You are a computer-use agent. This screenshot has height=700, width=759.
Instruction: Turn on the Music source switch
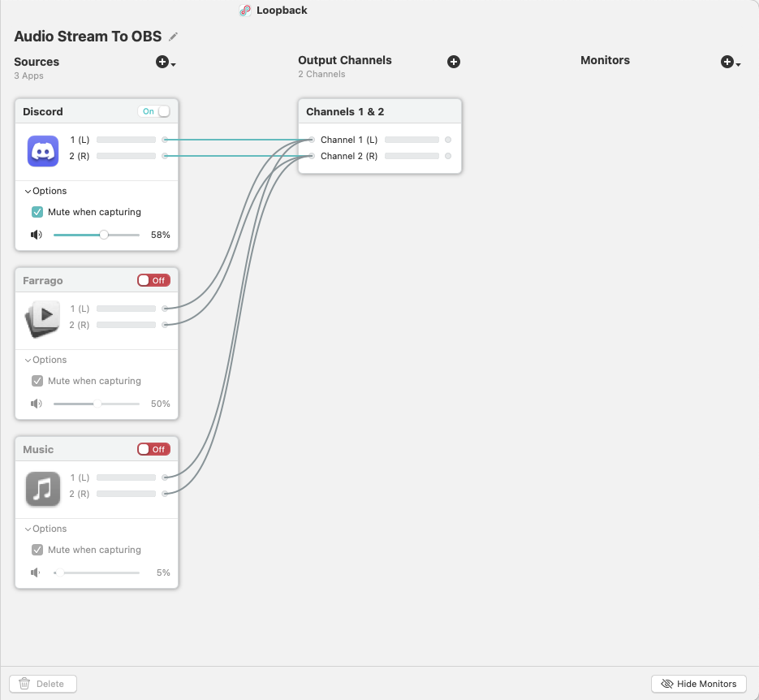tap(154, 449)
